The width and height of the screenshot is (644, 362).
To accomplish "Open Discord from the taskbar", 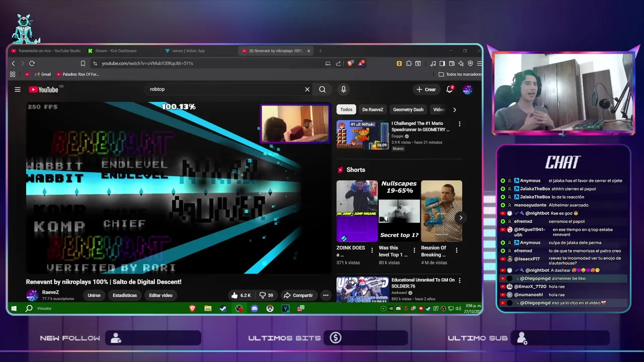I will click(x=255, y=308).
